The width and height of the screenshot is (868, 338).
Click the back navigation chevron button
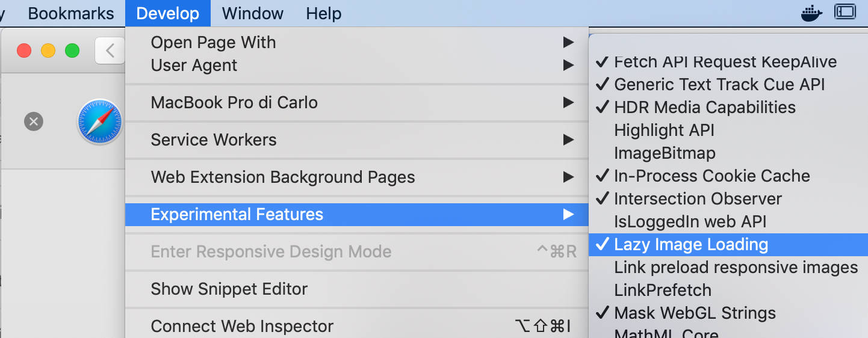click(x=110, y=51)
